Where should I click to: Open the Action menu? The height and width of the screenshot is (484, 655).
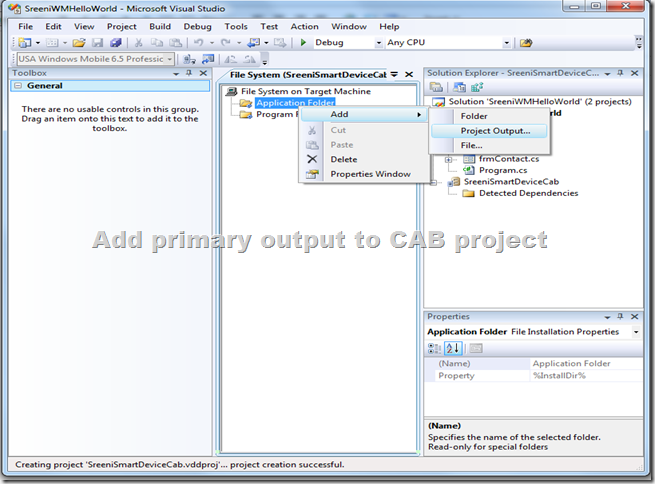click(305, 26)
